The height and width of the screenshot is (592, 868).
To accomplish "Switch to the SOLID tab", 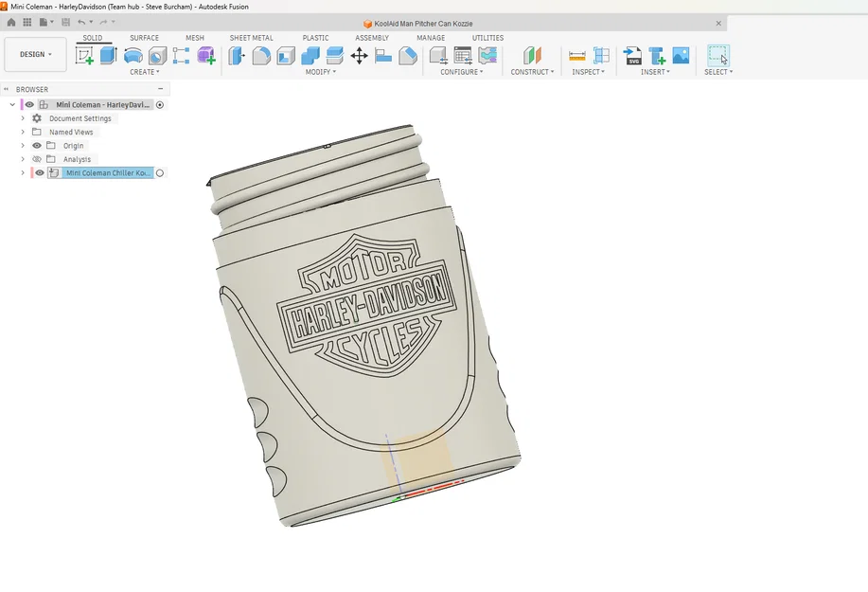I will tap(93, 38).
